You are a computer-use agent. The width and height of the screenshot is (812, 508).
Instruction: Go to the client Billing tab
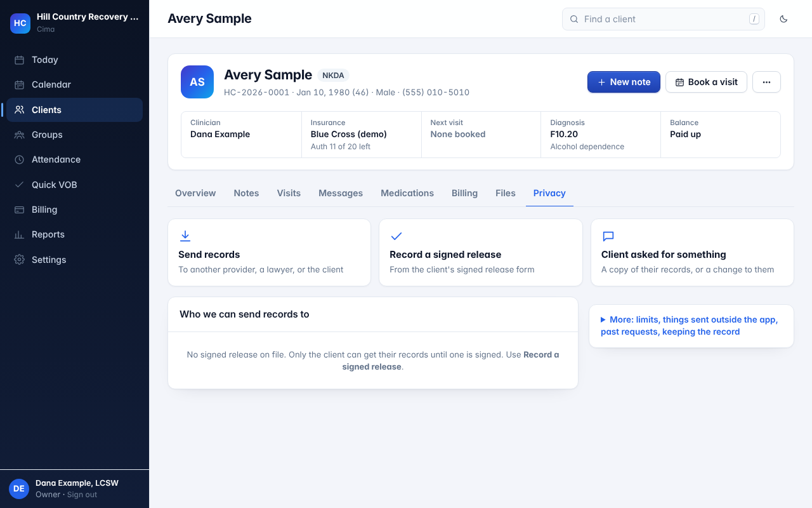click(464, 193)
